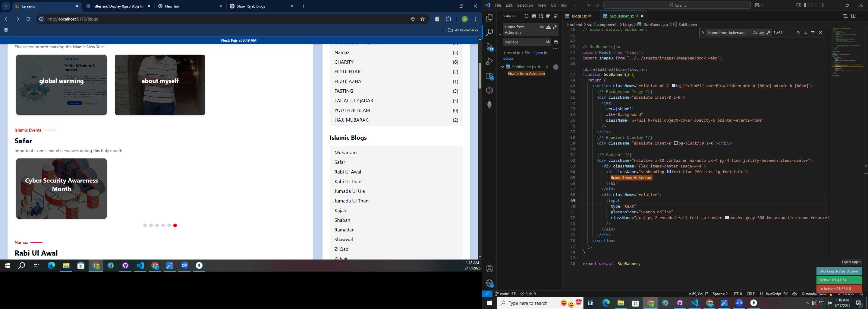
Task: Select the first carousel dot
Action: click(145, 225)
